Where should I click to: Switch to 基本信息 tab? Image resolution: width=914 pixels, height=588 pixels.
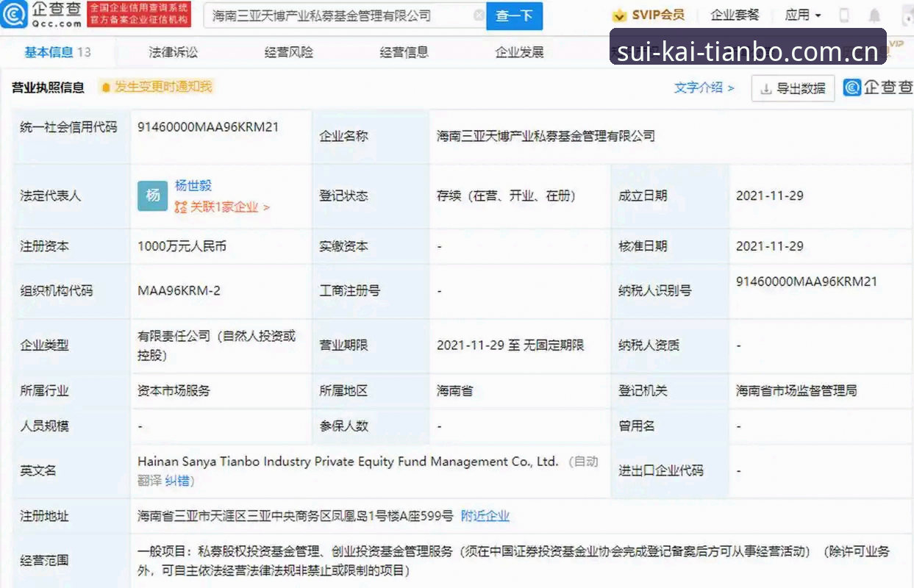pyautogui.click(x=57, y=52)
